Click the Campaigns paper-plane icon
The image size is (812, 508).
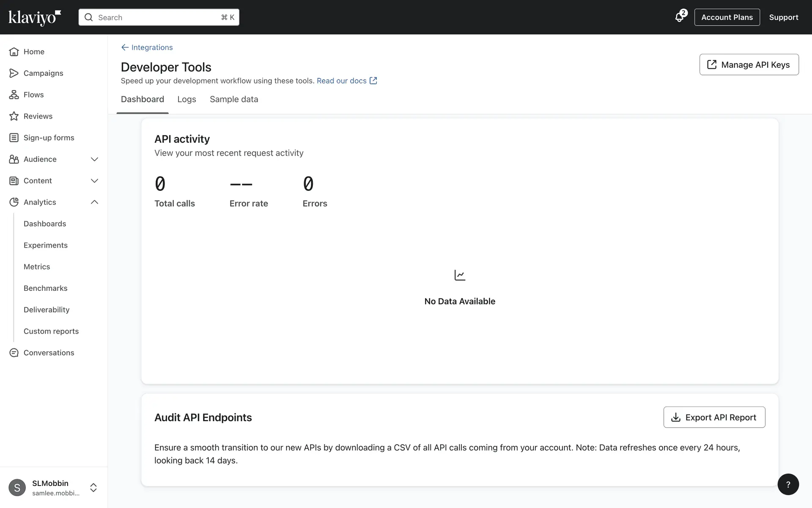point(14,73)
